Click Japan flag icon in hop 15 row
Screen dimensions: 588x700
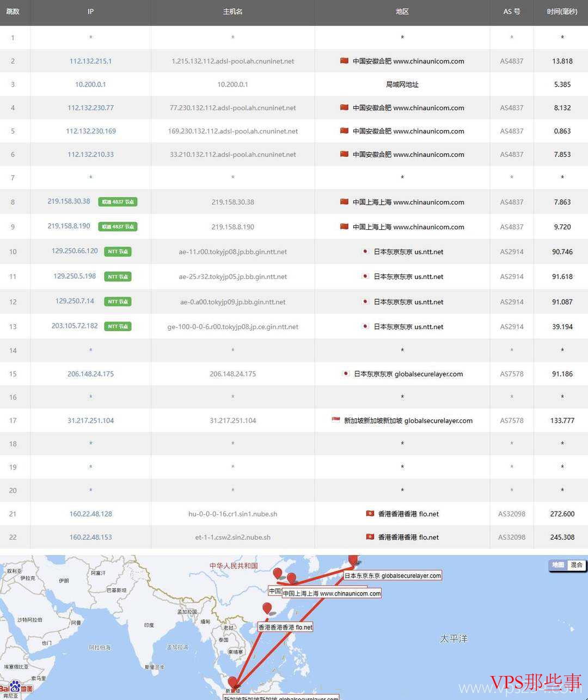point(346,374)
